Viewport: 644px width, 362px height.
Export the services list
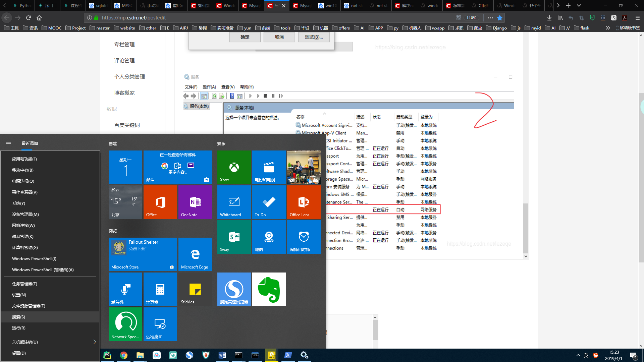221,96
